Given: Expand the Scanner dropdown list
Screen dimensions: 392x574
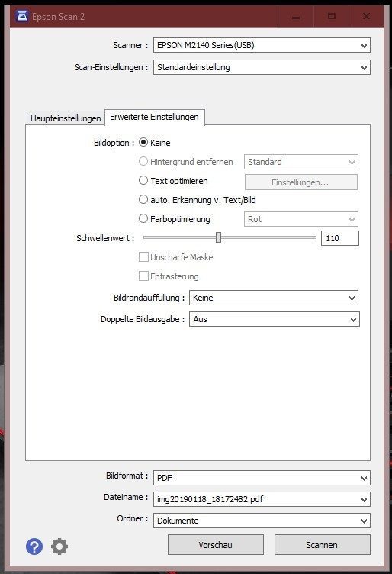Looking at the screenshot, I should [x=262, y=45].
